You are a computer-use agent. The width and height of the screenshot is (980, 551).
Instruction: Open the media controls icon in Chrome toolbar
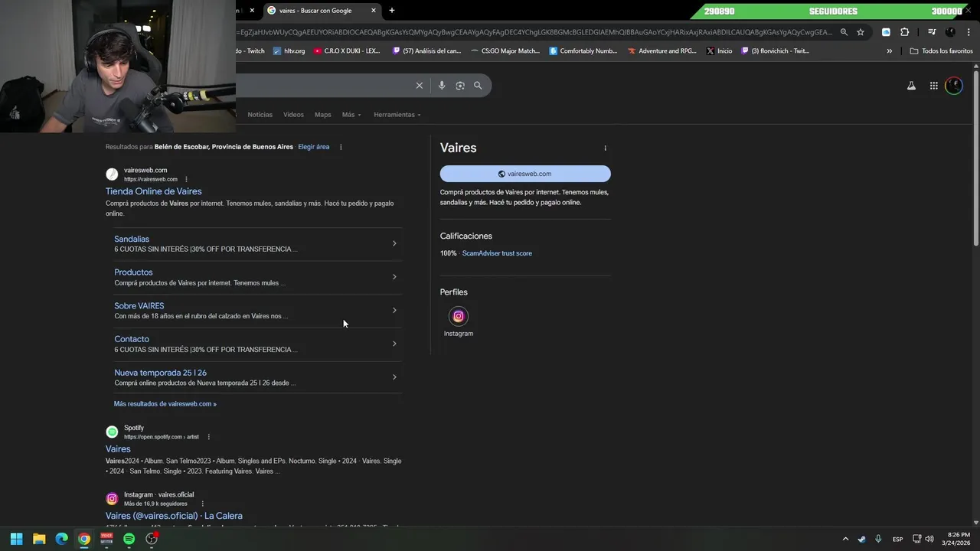tap(932, 32)
